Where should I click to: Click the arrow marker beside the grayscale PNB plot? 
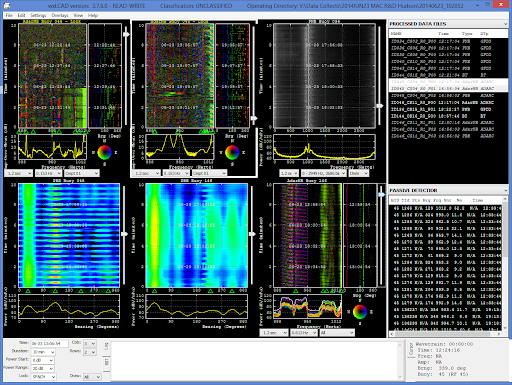[x=379, y=106]
